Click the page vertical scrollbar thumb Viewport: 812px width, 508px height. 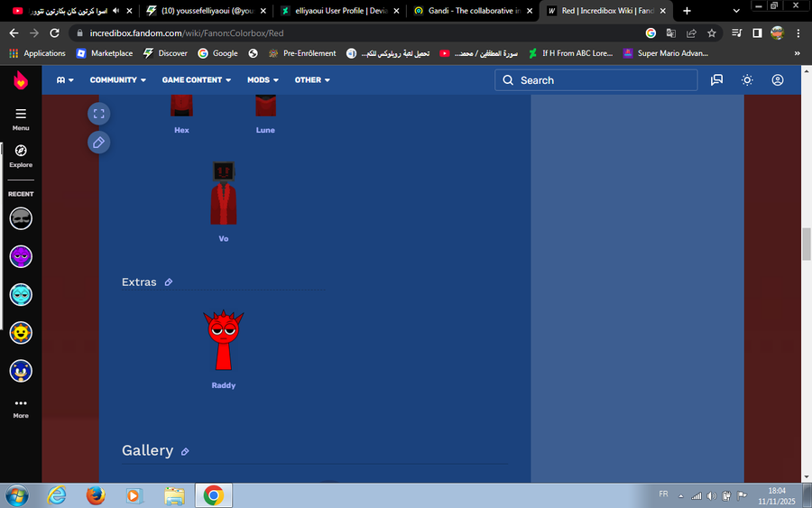tap(807, 244)
